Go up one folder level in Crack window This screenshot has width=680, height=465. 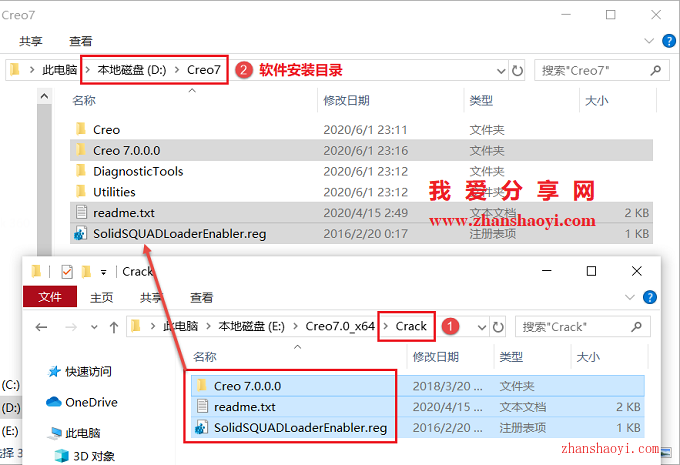click(114, 327)
